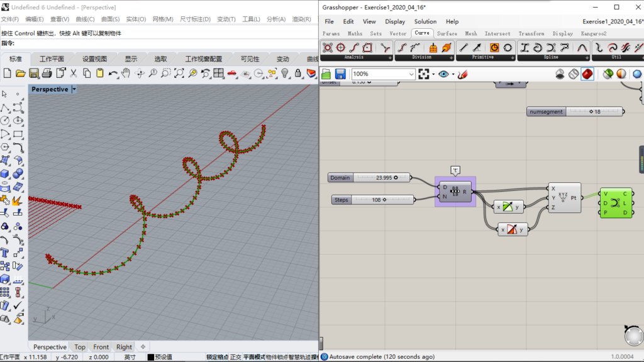Switch to the Surface component tab
This screenshot has height=362, width=644.
point(447,34)
